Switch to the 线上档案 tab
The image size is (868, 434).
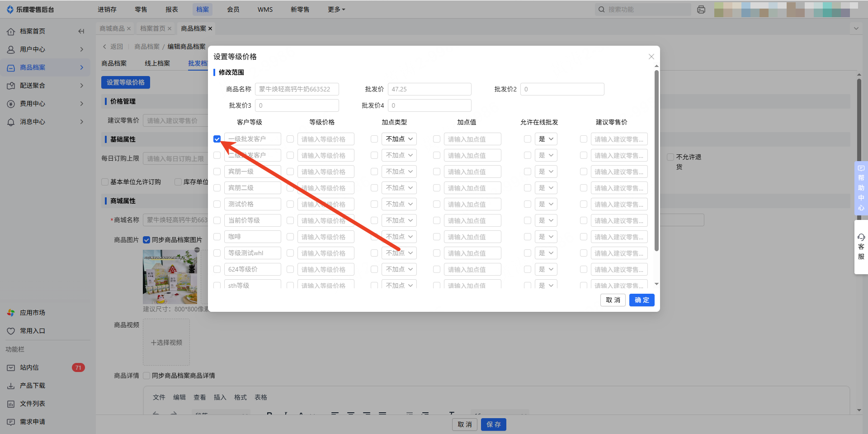pos(157,63)
